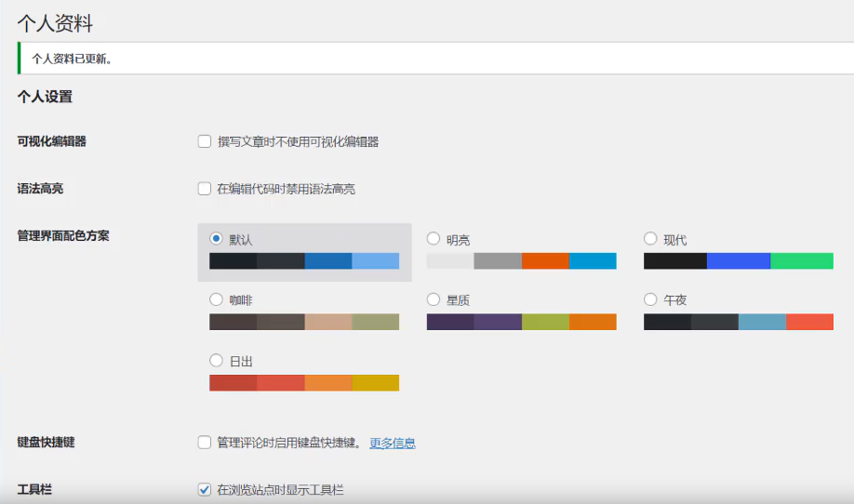The width and height of the screenshot is (854, 504).
Task: Click the 个人资料已更新 notice text
Action: (72, 59)
